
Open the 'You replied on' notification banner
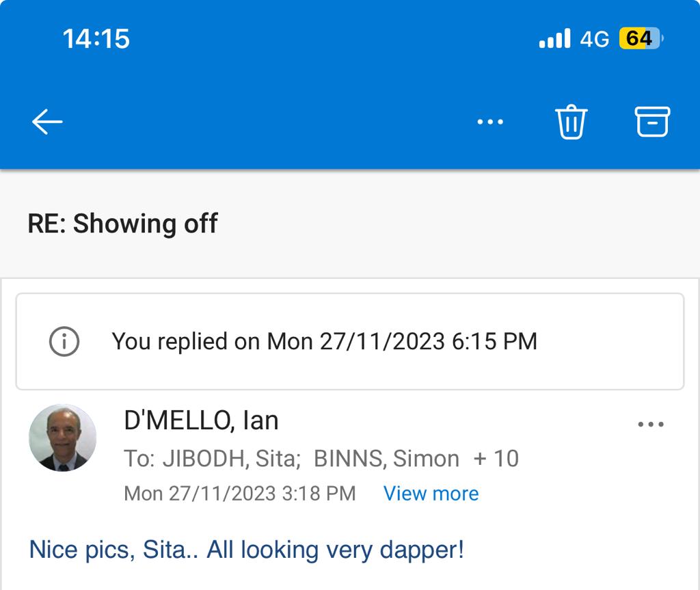[324, 341]
